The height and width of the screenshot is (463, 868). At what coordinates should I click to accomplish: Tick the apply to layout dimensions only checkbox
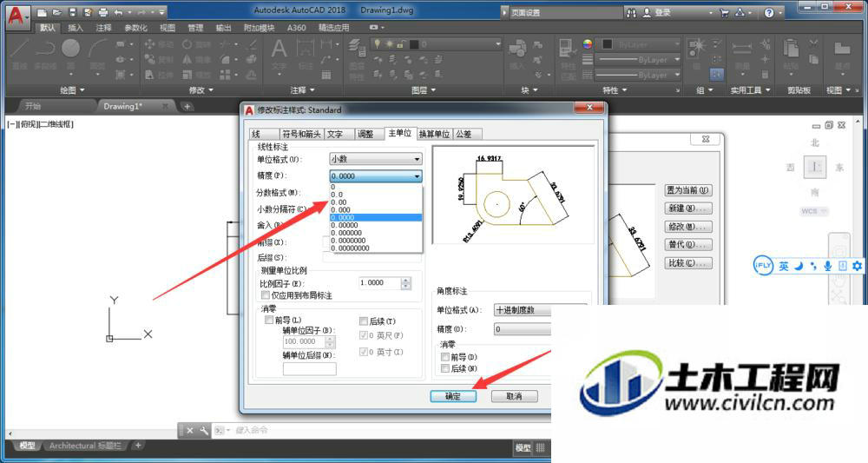coord(266,295)
